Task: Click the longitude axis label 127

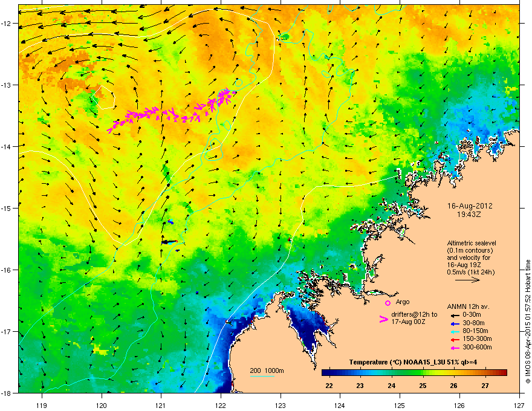Action: point(519,405)
